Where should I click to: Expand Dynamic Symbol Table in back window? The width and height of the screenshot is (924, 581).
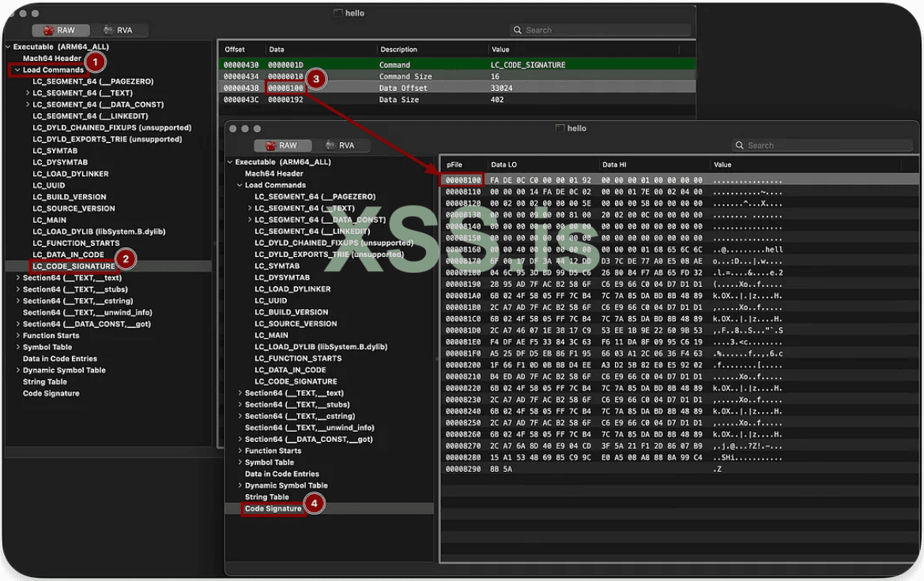(x=17, y=370)
